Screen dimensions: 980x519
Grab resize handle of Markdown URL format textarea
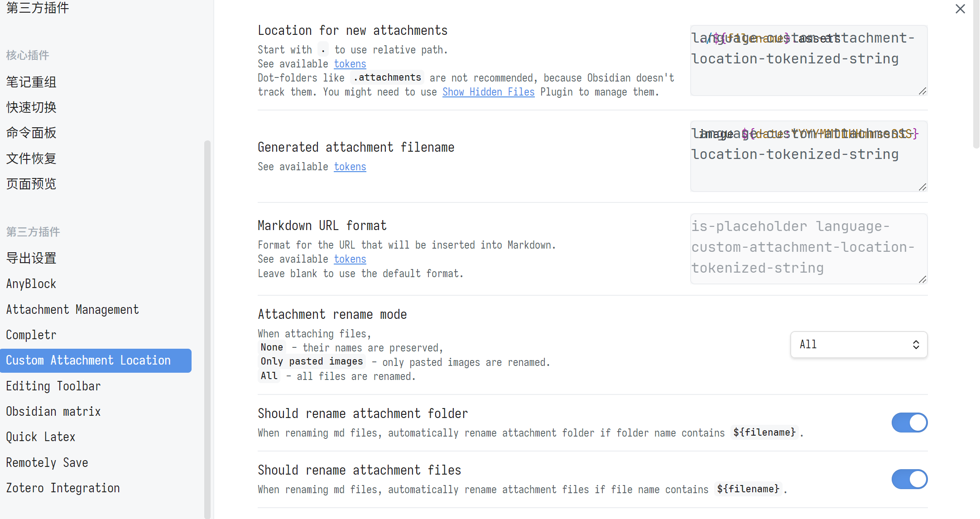point(922,279)
